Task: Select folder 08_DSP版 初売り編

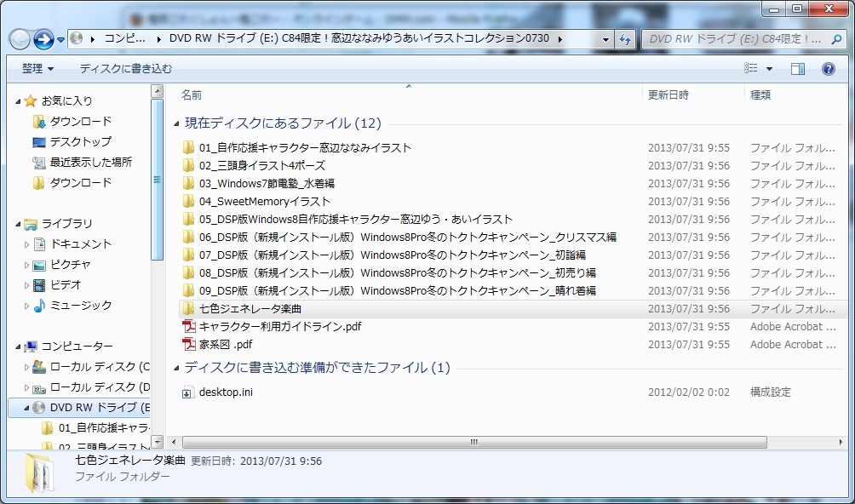Action: [x=397, y=273]
